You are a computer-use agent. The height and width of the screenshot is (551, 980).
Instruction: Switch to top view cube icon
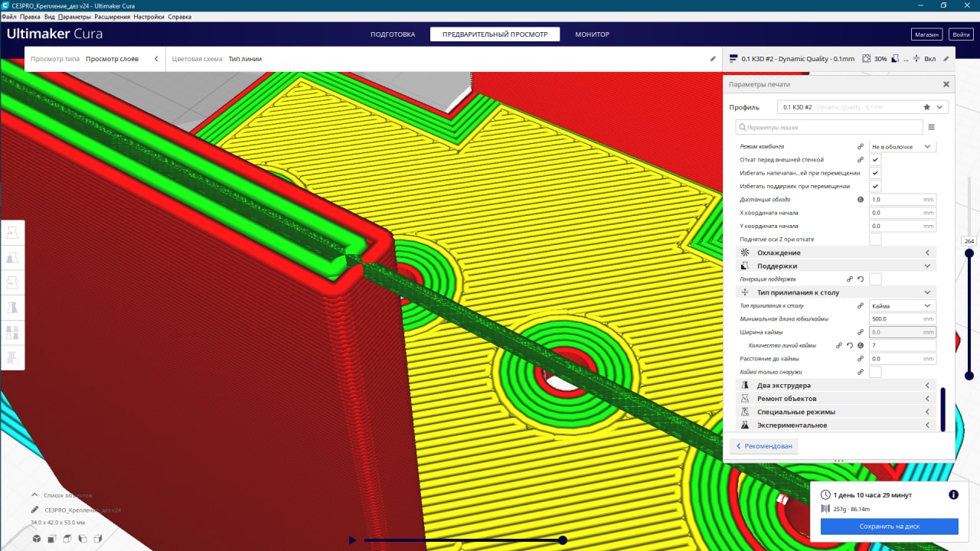pos(67,539)
